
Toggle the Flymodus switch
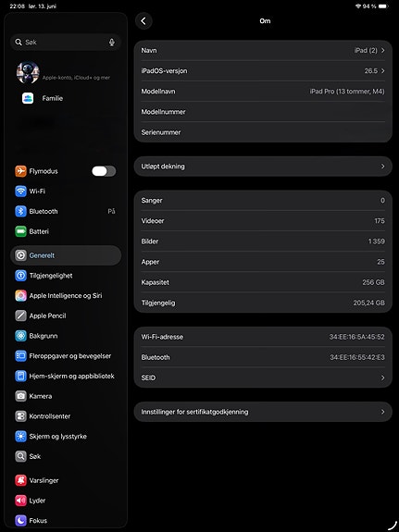point(104,171)
